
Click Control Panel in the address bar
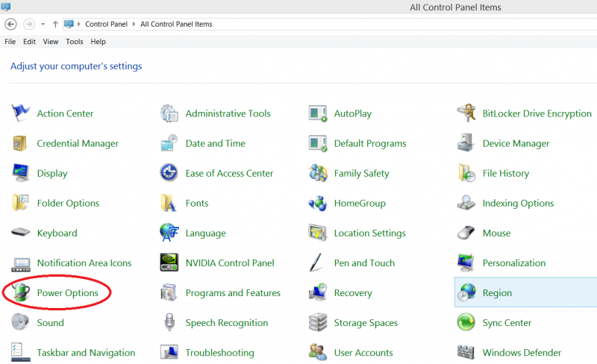(x=106, y=24)
